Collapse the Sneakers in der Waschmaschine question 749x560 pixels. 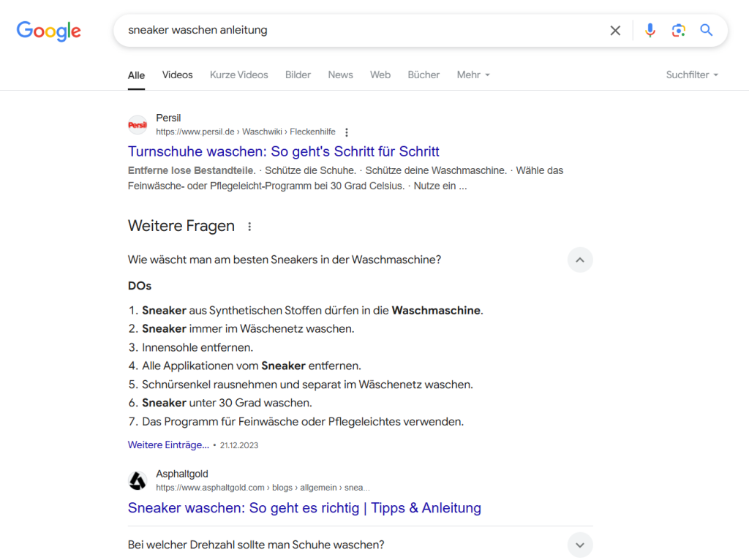click(580, 260)
